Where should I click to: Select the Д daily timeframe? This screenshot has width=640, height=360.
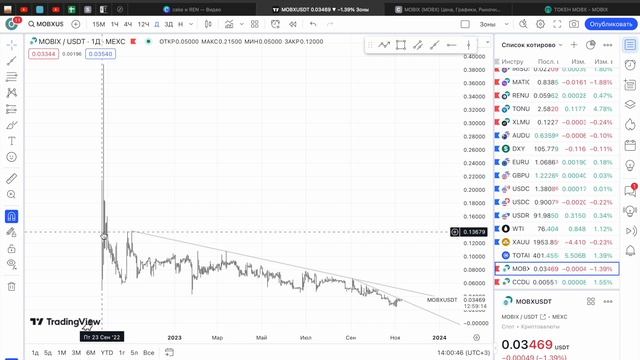click(157, 24)
